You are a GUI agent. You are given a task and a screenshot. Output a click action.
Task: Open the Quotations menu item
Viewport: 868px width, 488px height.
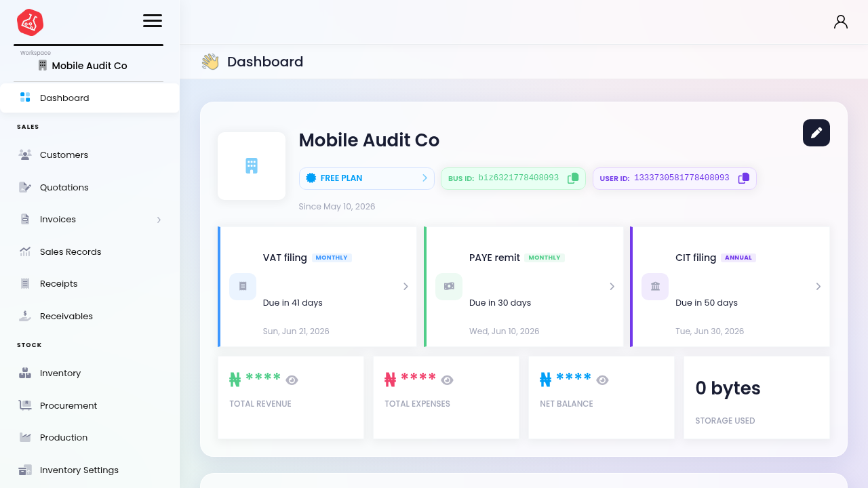pyautogui.click(x=90, y=187)
